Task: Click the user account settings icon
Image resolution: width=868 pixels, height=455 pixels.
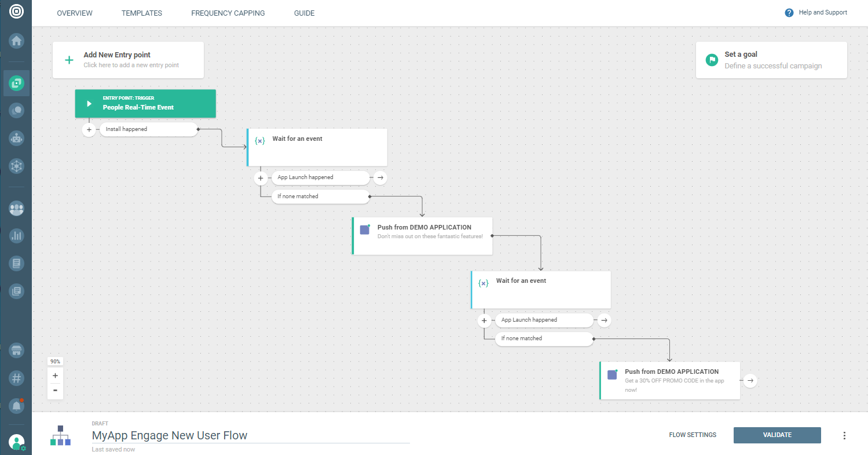Action: pos(17,442)
